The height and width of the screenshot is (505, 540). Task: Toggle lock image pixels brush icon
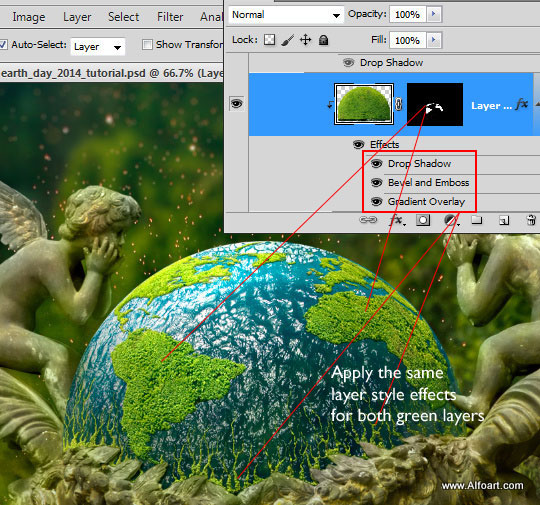[287, 40]
